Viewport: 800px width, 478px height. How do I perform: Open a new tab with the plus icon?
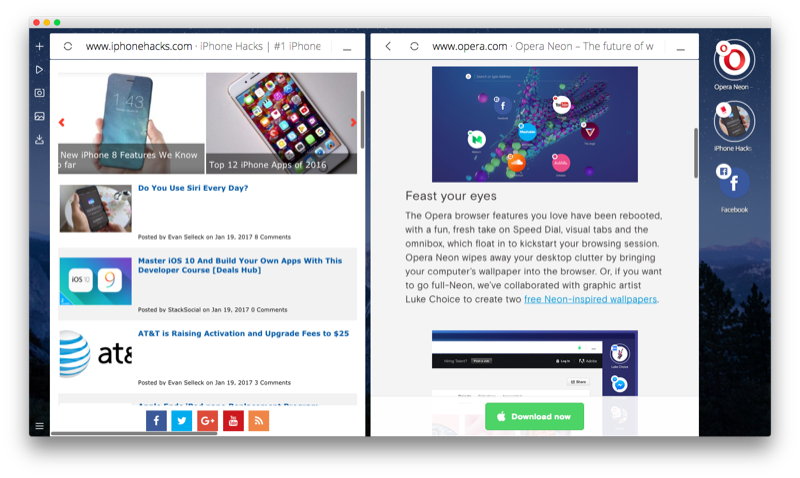point(39,46)
